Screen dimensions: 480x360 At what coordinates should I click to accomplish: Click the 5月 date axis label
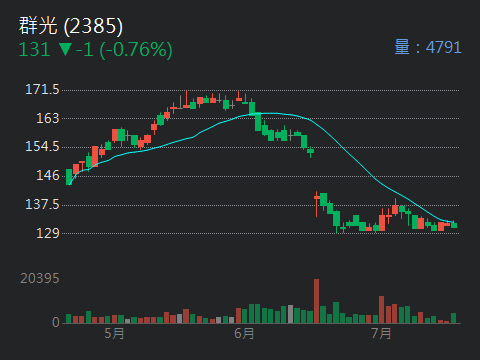tap(114, 334)
